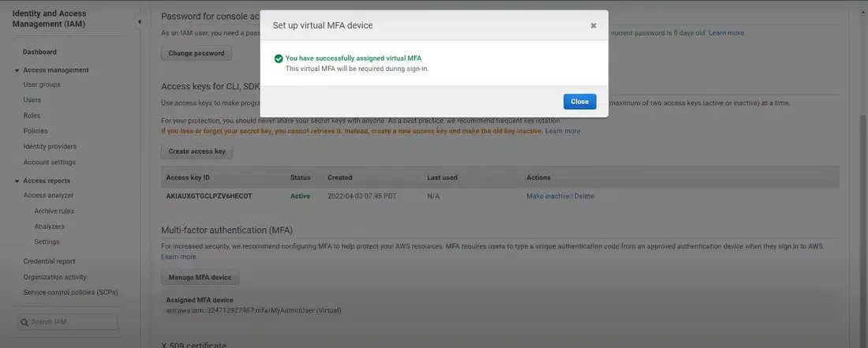Click the created date 2022-04-03 07:45 PDT
The width and height of the screenshot is (868, 348).
point(361,196)
